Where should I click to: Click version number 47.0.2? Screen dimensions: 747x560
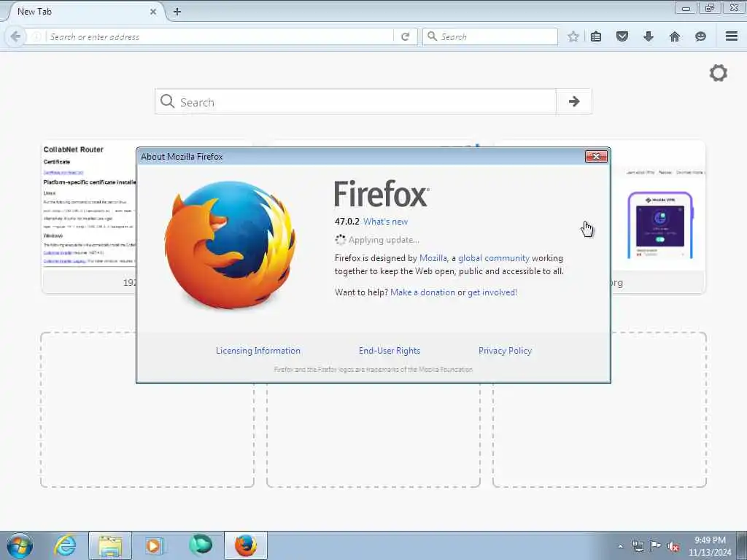click(x=347, y=222)
